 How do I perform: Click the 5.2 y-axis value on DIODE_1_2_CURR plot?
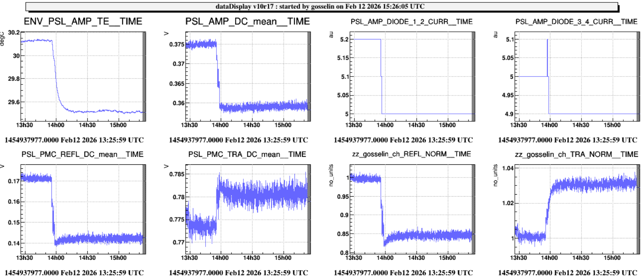[344, 39]
